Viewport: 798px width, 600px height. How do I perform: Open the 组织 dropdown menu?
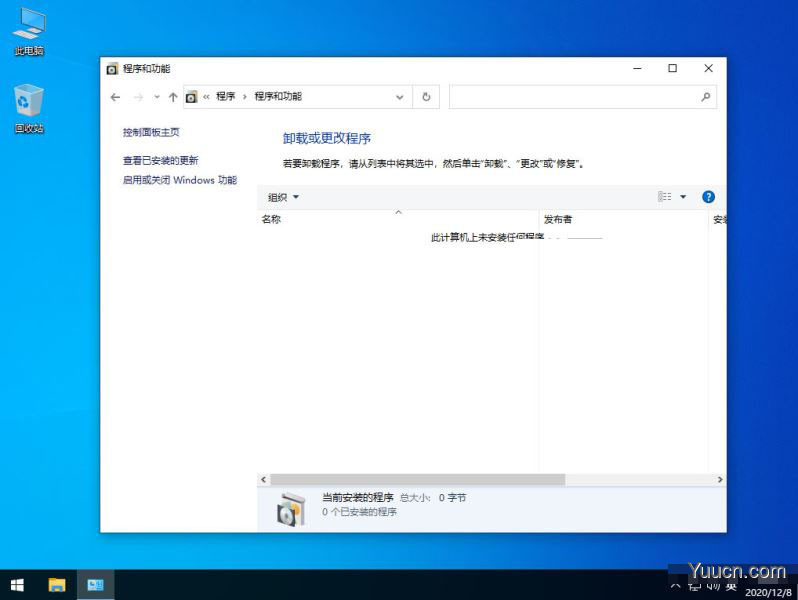pyautogui.click(x=283, y=197)
